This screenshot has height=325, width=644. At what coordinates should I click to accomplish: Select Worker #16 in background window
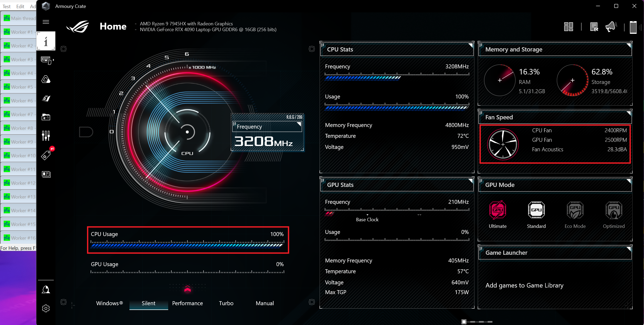coord(18,238)
